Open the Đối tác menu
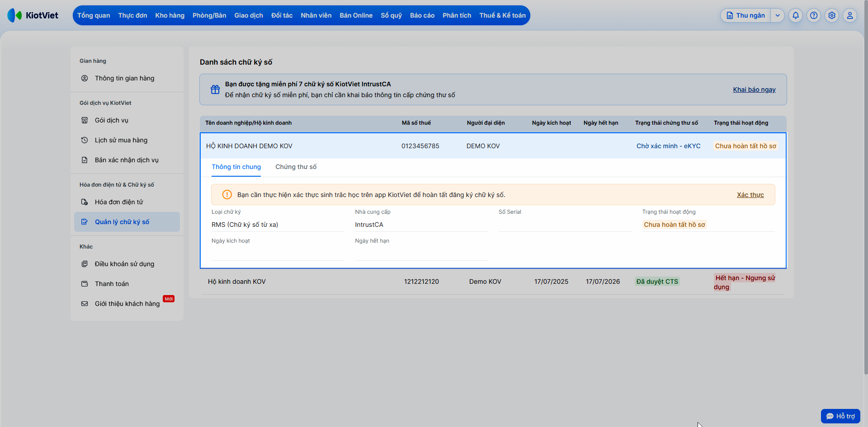 point(282,15)
